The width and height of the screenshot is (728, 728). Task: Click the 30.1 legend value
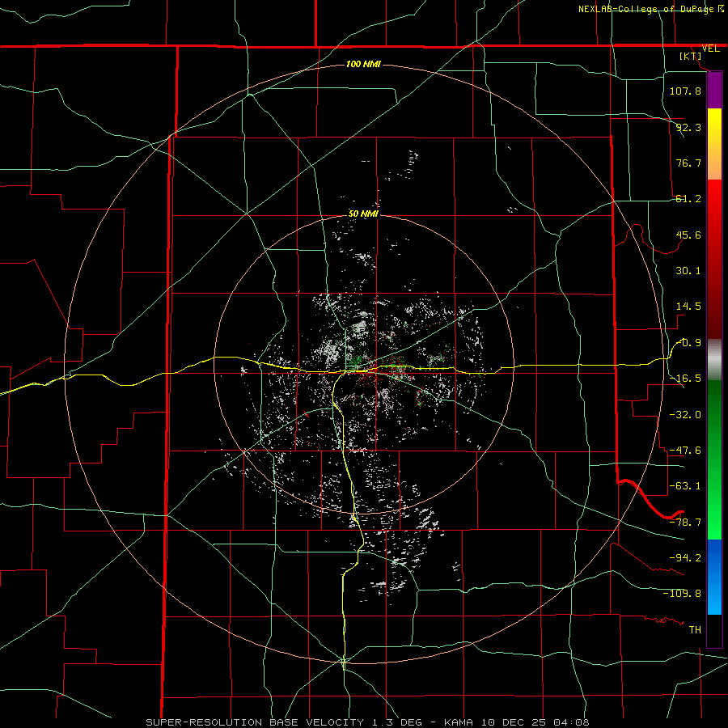coord(688,271)
